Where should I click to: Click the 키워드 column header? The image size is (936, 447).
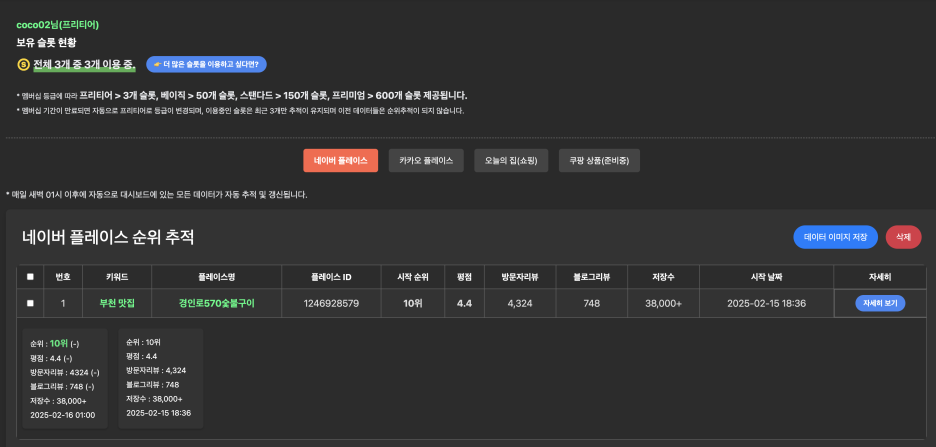[x=117, y=276]
